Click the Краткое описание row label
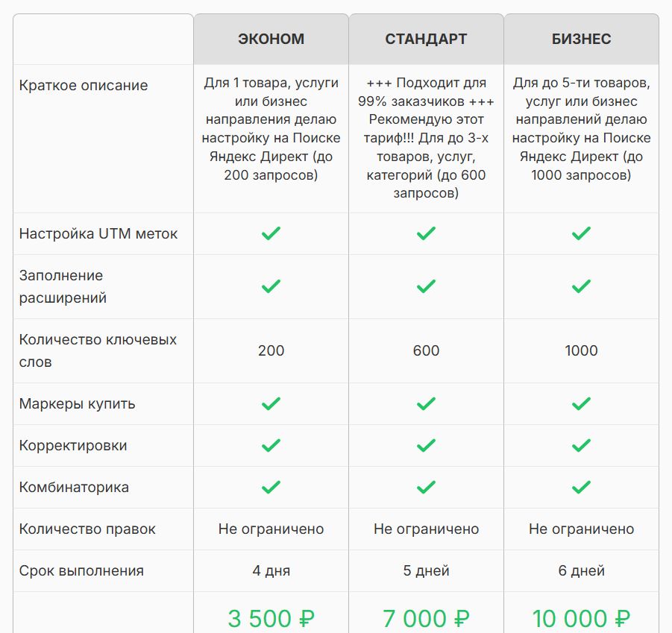This screenshot has height=633, width=672. [84, 85]
